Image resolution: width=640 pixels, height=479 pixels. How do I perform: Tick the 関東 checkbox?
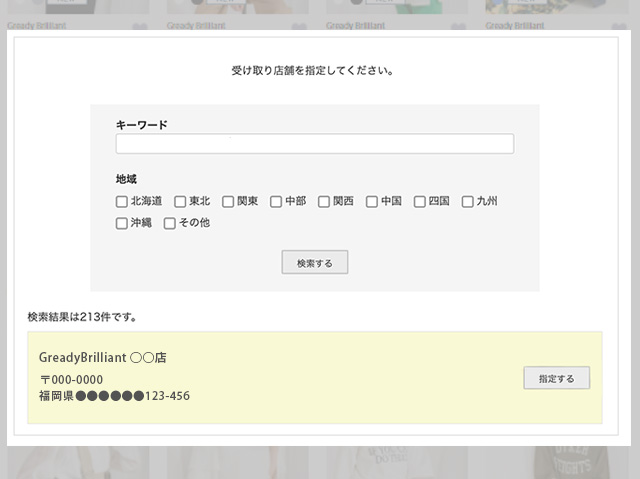point(229,201)
